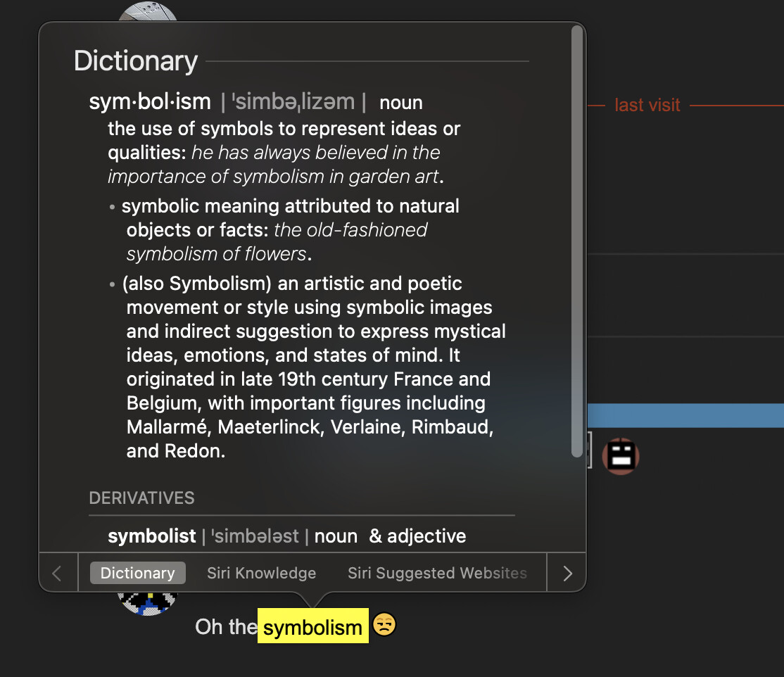Click the sym·bol·ism headword
Viewport: 784px width, 677px height.
[x=150, y=101]
